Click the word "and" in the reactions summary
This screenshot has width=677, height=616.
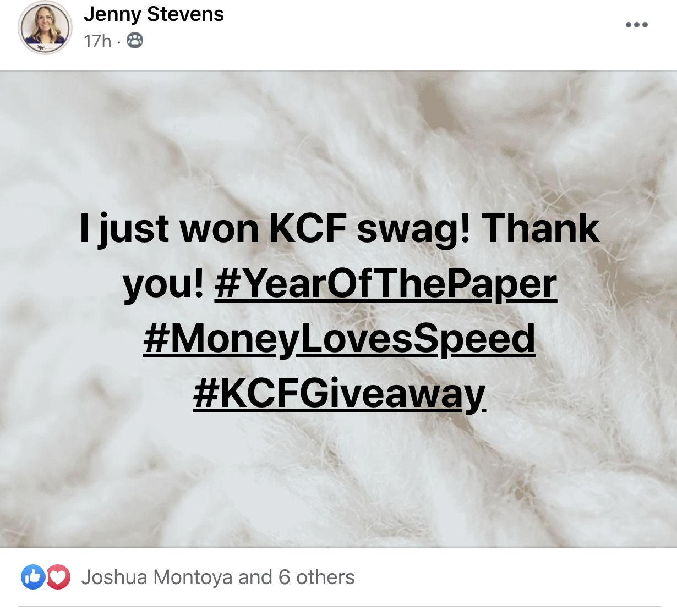click(255, 577)
